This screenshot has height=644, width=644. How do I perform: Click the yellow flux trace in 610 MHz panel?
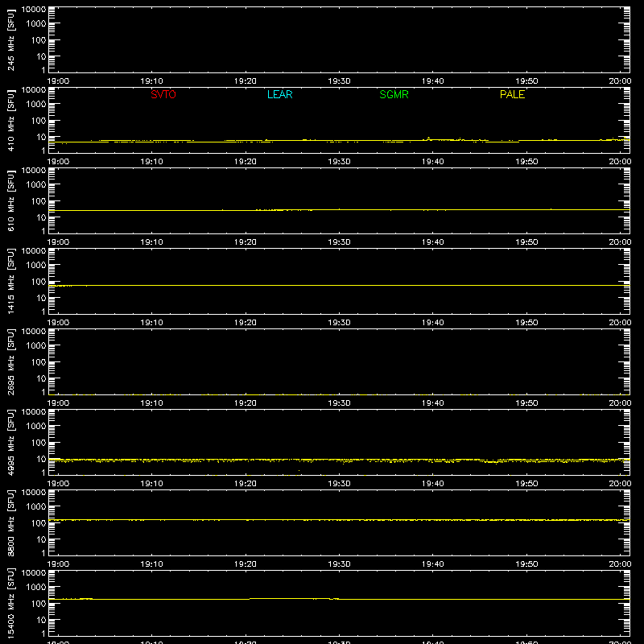(x=339, y=210)
